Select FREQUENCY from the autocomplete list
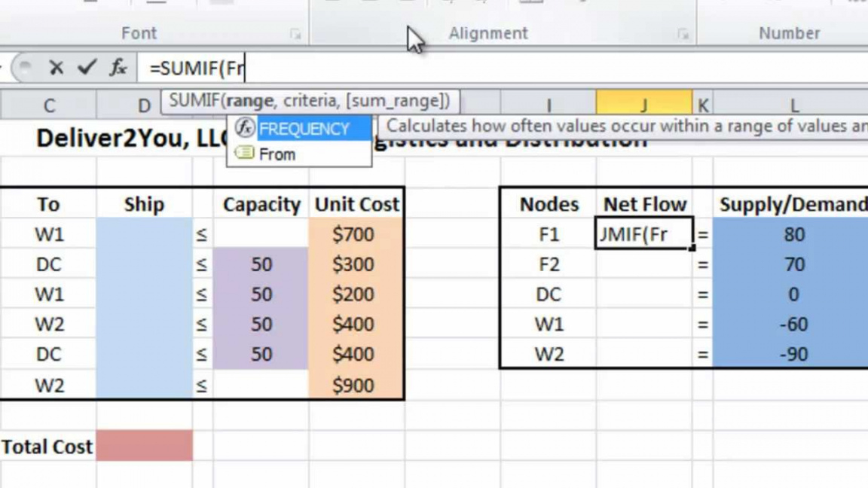The image size is (868, 488). 304,129
